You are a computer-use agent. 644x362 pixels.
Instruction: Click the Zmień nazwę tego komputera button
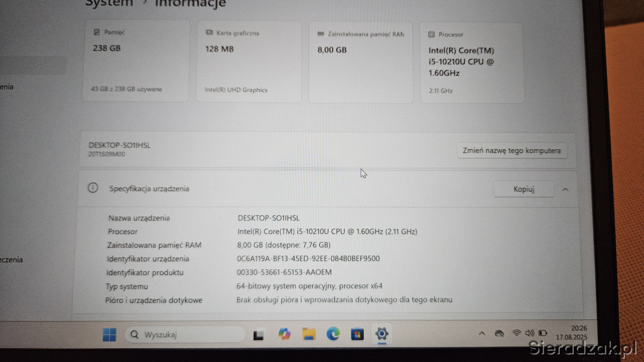[x=511, y=151]
